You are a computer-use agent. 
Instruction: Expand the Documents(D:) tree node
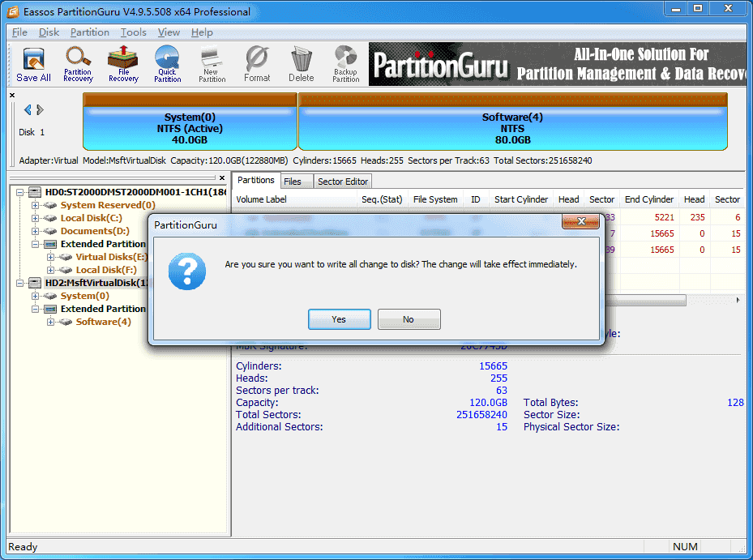[35, 232]
